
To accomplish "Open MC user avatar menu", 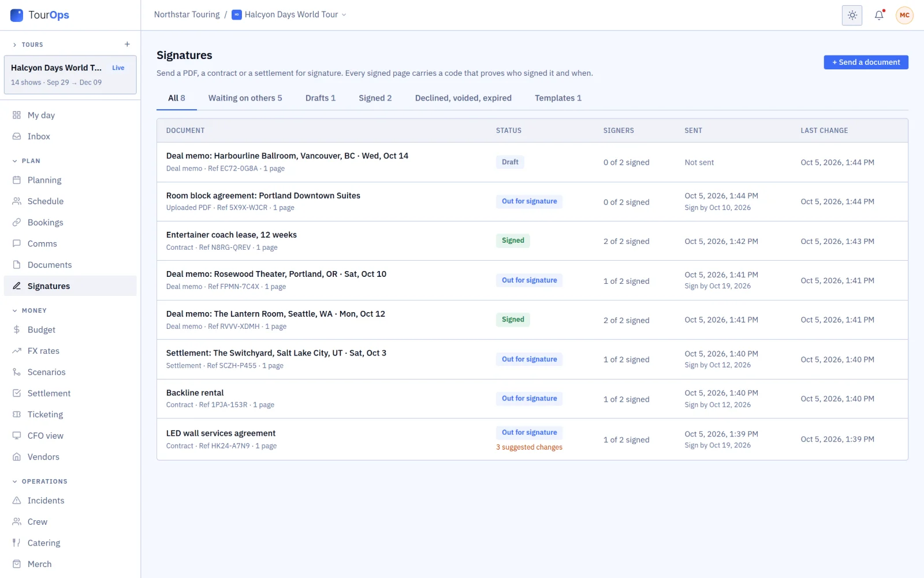I will (x=904, y=15).
